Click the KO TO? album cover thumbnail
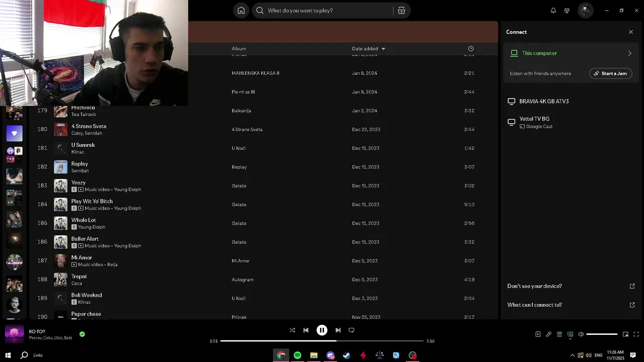The image size is (644, 362). pos(14,334)
